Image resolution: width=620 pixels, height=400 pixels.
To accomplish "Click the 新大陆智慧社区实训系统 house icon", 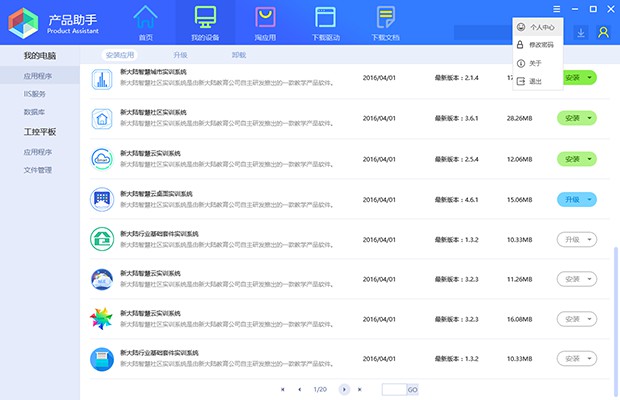I will click(x=102, y=119).
